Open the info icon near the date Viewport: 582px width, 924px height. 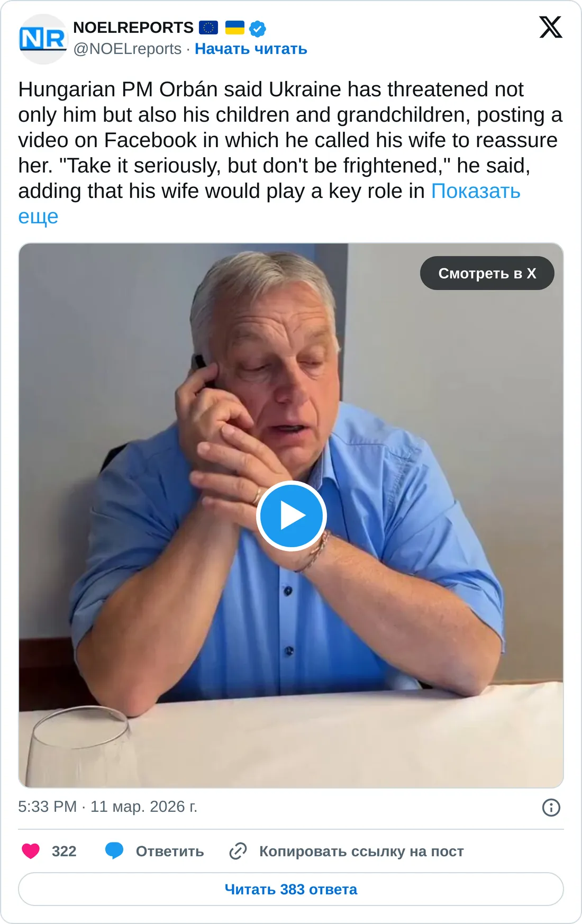tap(551, 808)
